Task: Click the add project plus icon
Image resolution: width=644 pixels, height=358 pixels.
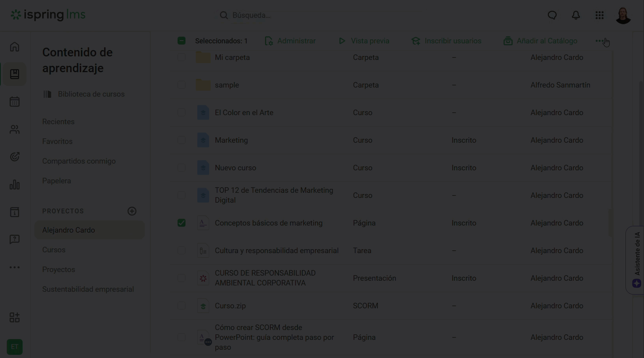Action: click(132, 211)
